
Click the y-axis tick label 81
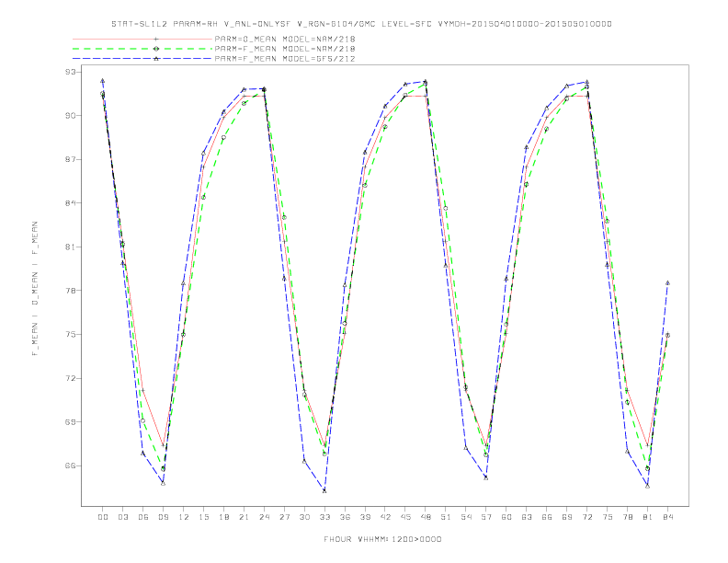pos(71,247)
